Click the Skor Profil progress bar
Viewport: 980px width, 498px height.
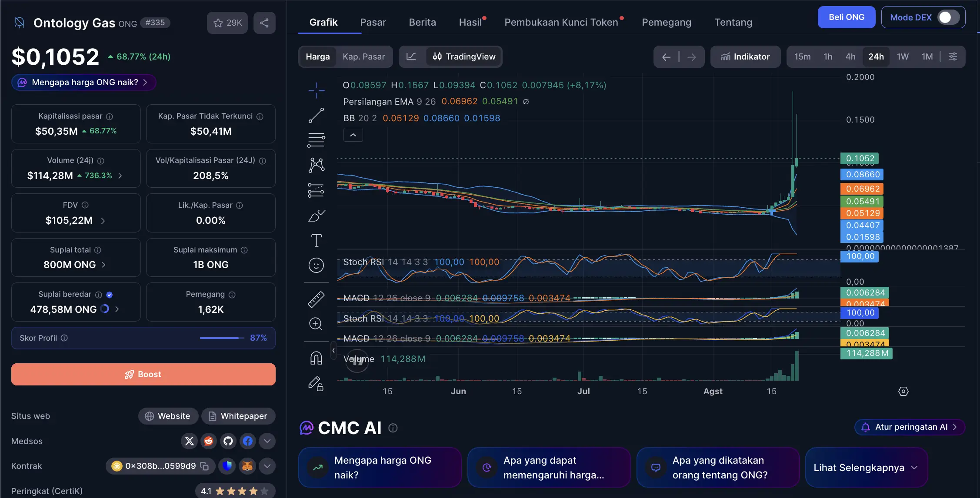222,338
